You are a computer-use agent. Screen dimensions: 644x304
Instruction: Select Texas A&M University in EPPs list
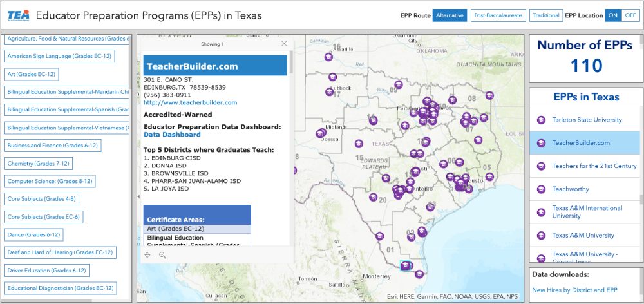[585, 235]
